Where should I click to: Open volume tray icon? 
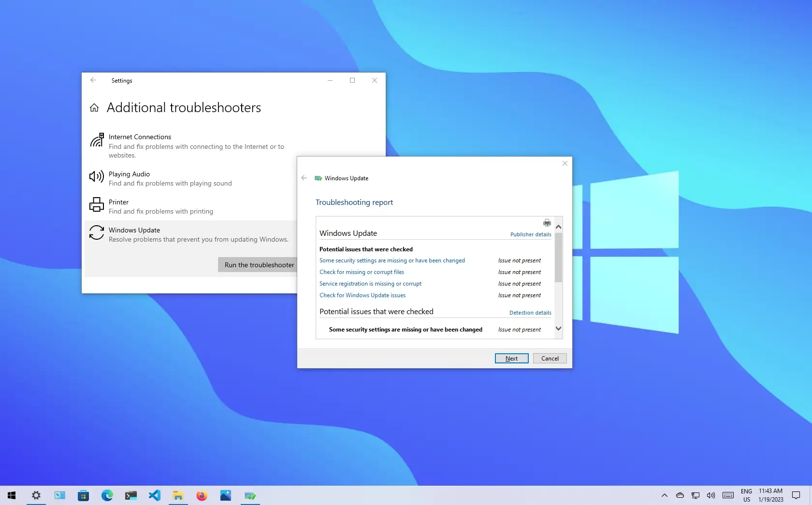pos(710,495)
